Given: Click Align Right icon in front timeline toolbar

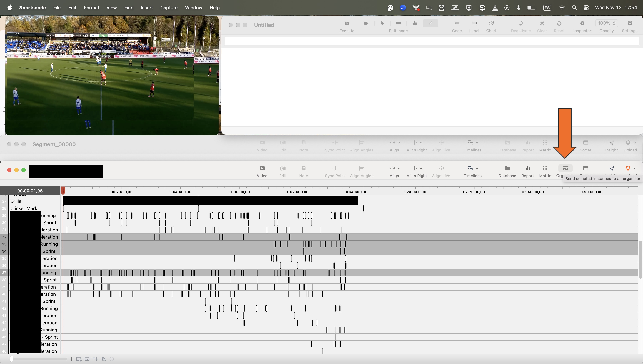Looking at the screenshot, I should tap(415, 168).
